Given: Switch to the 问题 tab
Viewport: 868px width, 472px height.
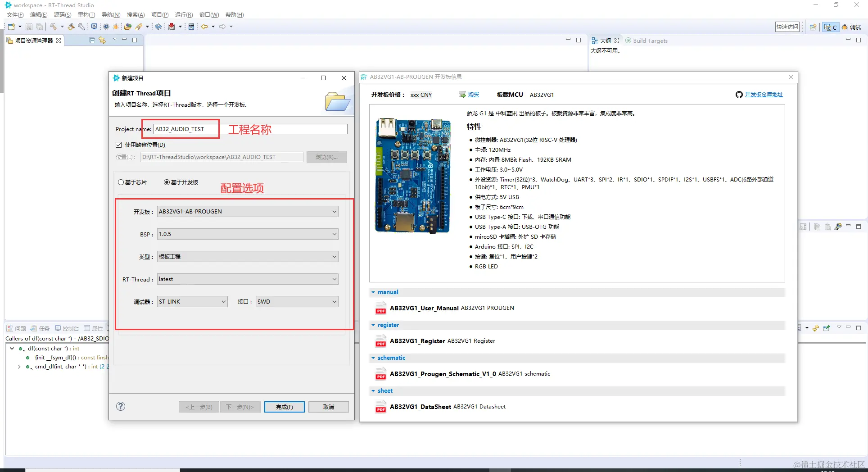Looking at the screenshot, I should click(16, 328).
